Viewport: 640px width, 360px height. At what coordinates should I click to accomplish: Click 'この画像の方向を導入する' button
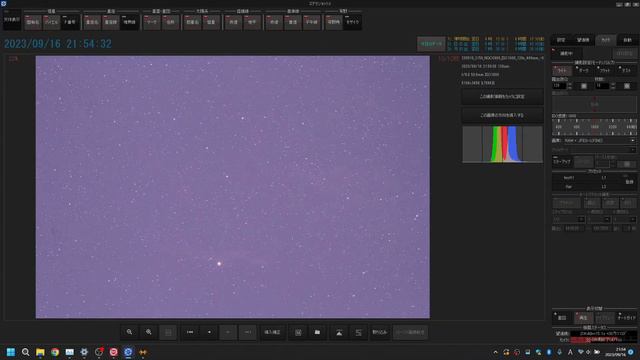(x=502, y=116)
